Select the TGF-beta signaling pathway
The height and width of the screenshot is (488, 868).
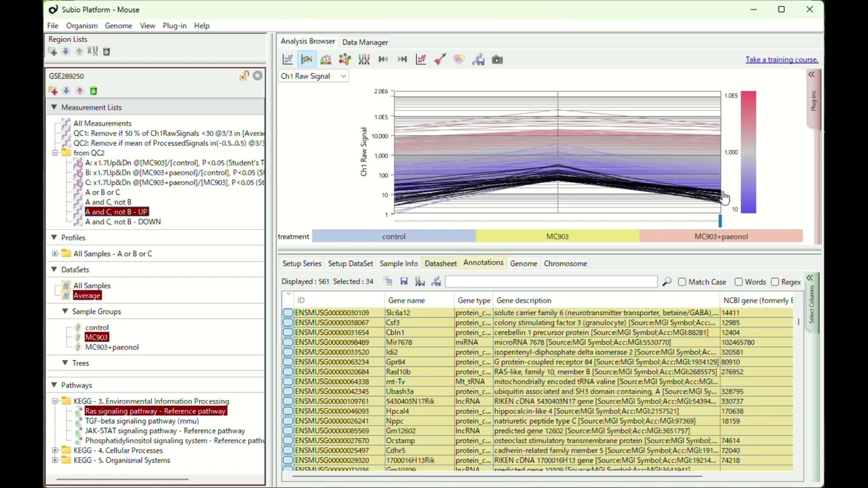[x=142, y=421]
